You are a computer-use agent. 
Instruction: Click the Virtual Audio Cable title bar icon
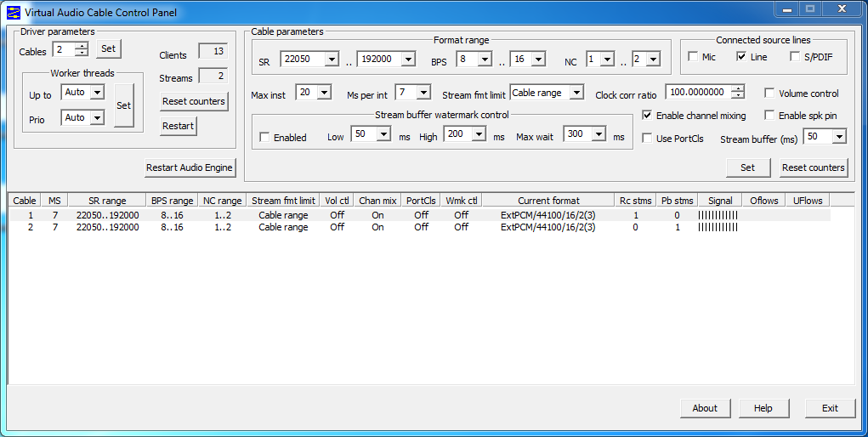[14, 12]
